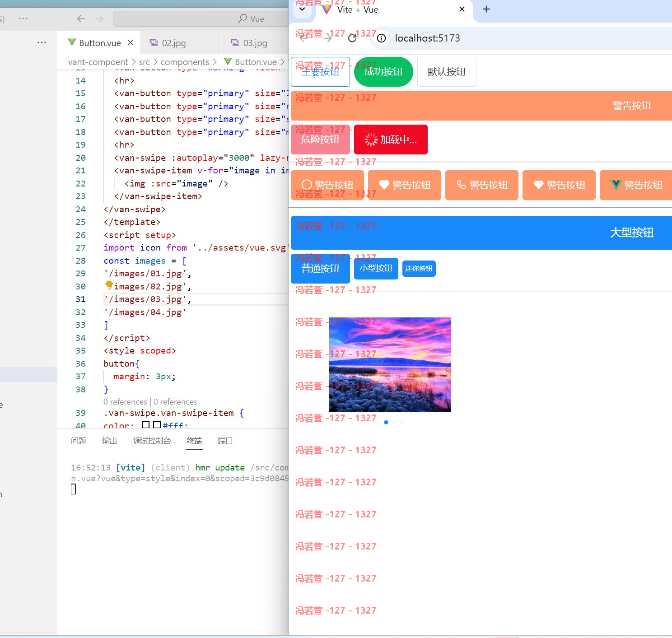Image resolution: width=672 pixels, height=638 pixels.
Task: Click the "</template>" code line
Action: (x=132, y=222)
